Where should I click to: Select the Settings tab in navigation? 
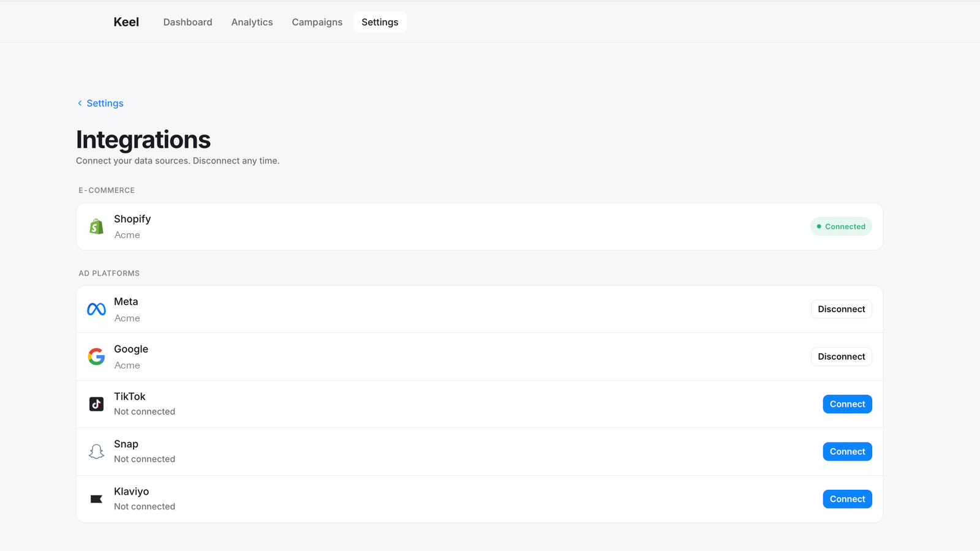tap(380, 22)
